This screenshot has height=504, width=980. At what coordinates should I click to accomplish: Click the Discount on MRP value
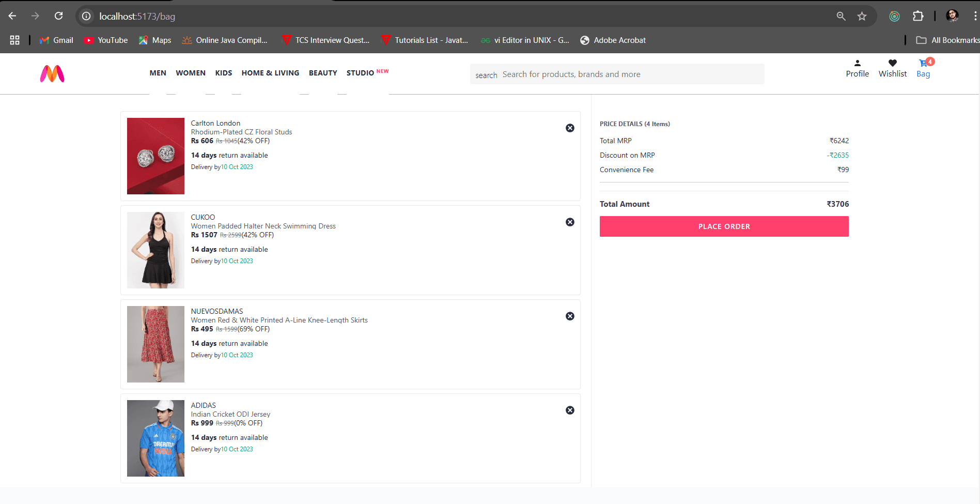(x=838, y=155)
